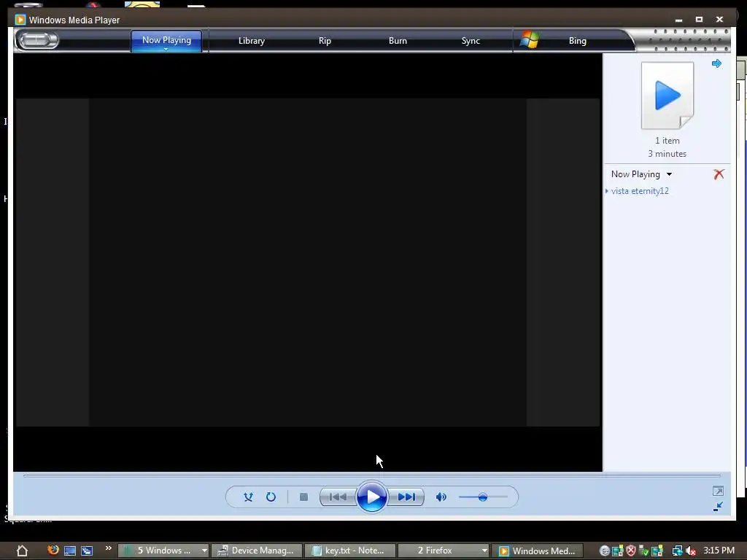Expand the arrow under Now Playing tab
747x560 pixels.
click(x=166, y=49)
